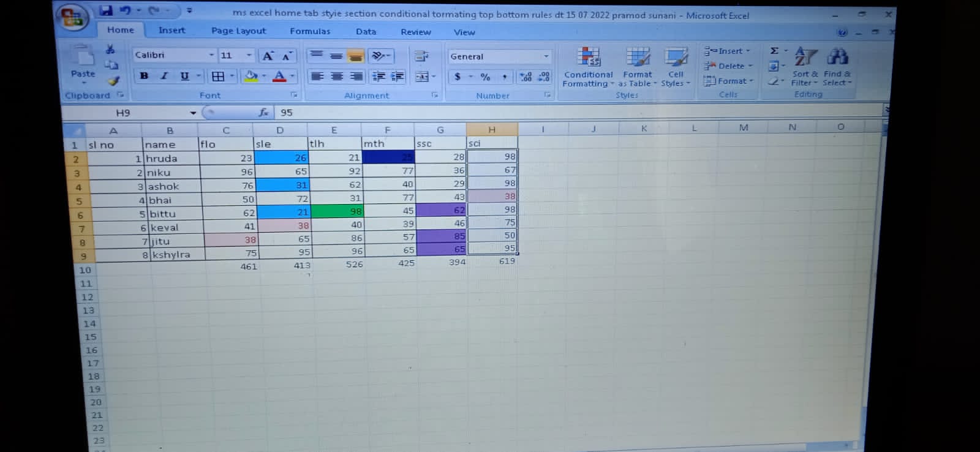
Task: Open the General number format dropdown
Action: (x=546, y=56)
